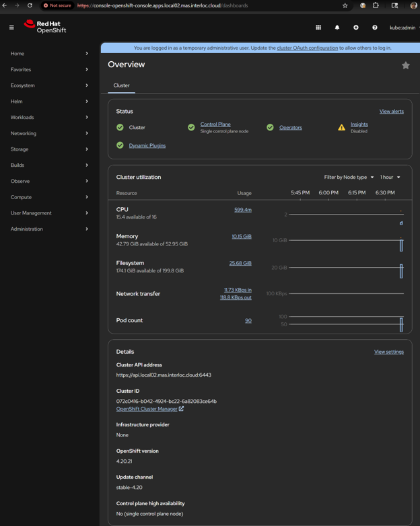Viewport: 420px width, 526px height.
Task: Open the 118.8 KBps out network link
Action: point(236,297)
